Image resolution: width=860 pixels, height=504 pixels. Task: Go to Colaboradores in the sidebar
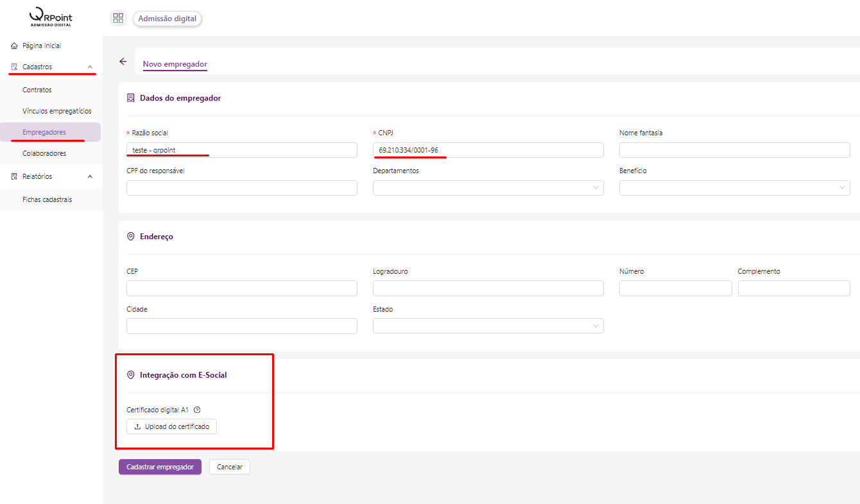click(44, 153)
